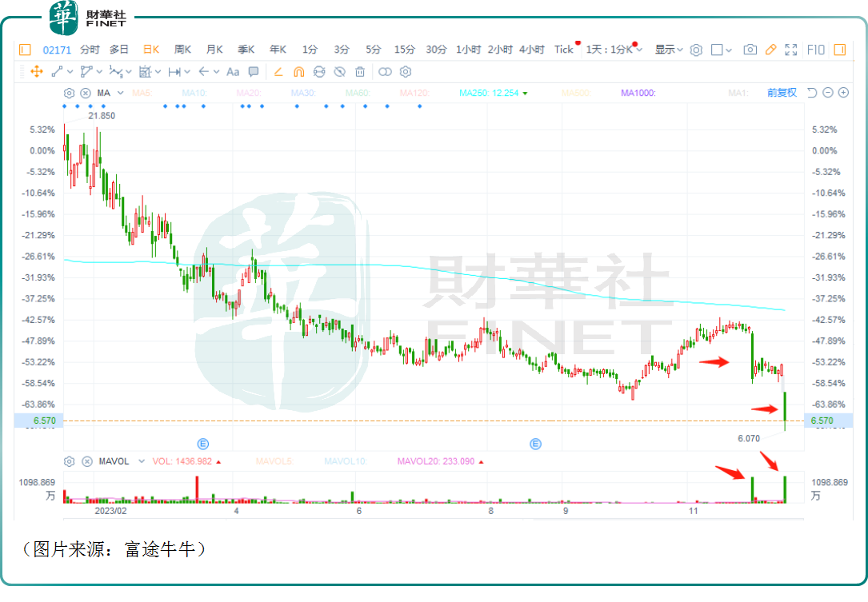Zoom out chart with minus icon
The image size is (868, 602).
point(827,93)
